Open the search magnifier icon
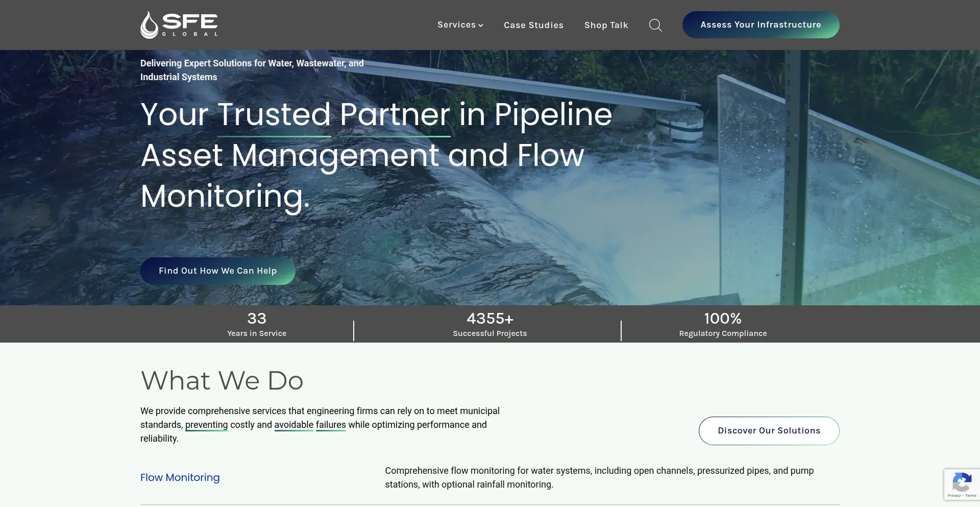The width and height of the screenshot is (980, 507). coord(655,25)
